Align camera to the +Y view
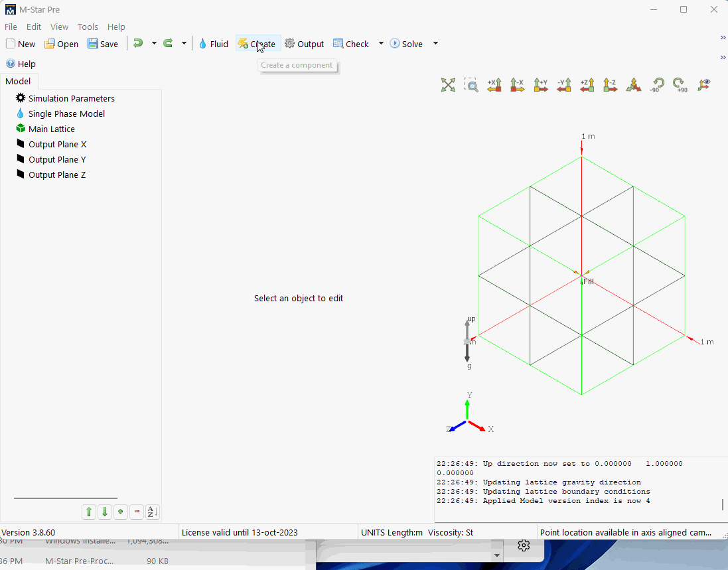Screen dimensions: 728x570 click(x=541, y=85)
